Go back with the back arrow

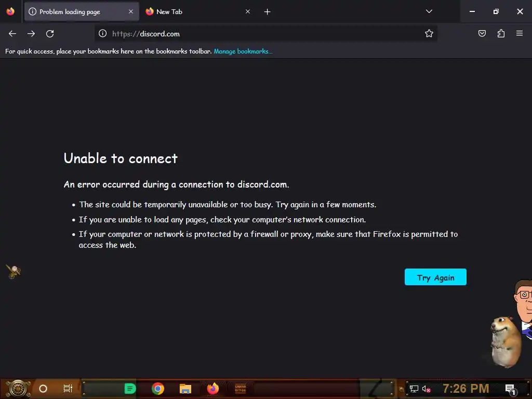click(12, 34)
